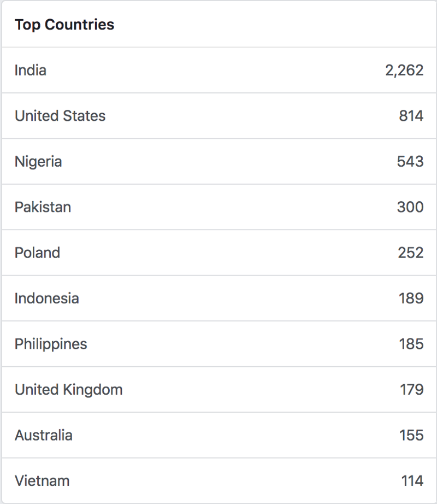Select the Vietnam row
Viewport: 437px width, 504px height.
click(42, 481)
